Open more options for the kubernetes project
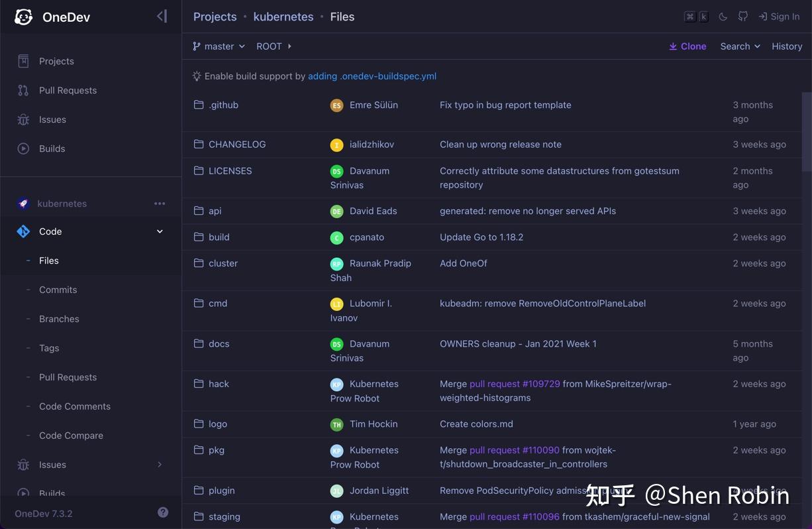The width and height of the screenshot is (812, 529). (160, 204)
